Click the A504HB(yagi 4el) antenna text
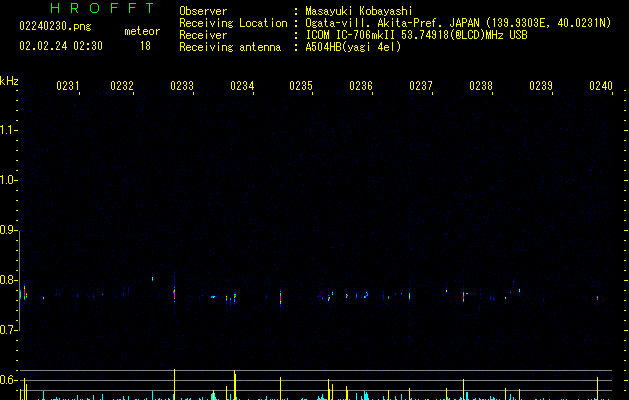This screenshot has height=400, width=629. pos(353,47)
